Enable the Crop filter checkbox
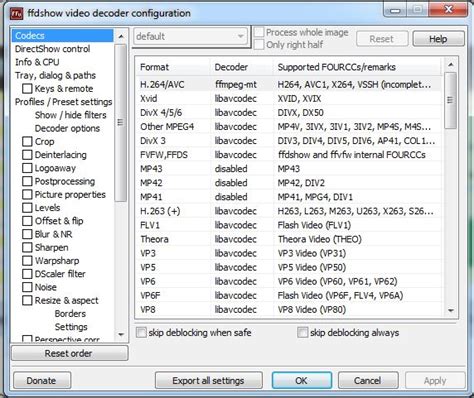The image size is (474, 398). coord(27,142)
